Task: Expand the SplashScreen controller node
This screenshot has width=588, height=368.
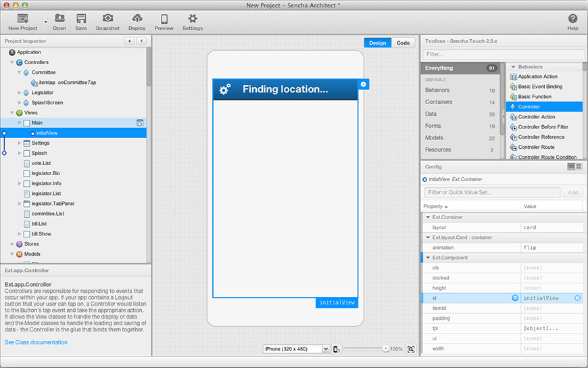Action: coord(19,103)
